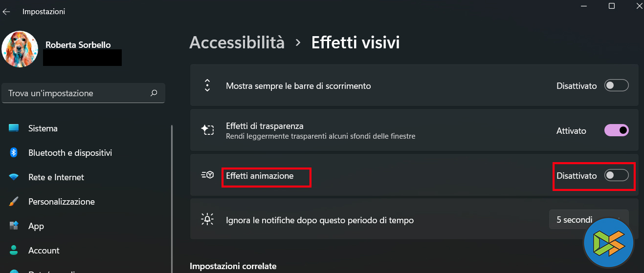
Task: Open Sistema via its monitor icon
Action: pos(14,128)
